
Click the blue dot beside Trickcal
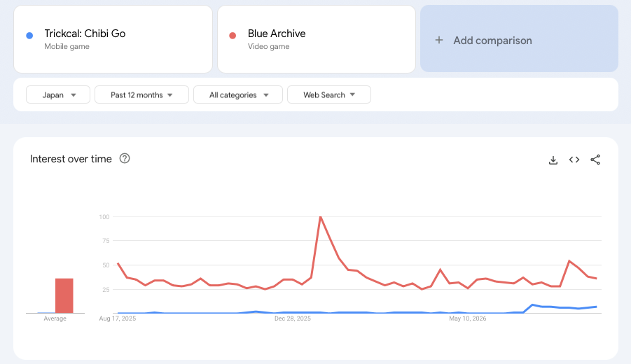[x=29, y=36]
